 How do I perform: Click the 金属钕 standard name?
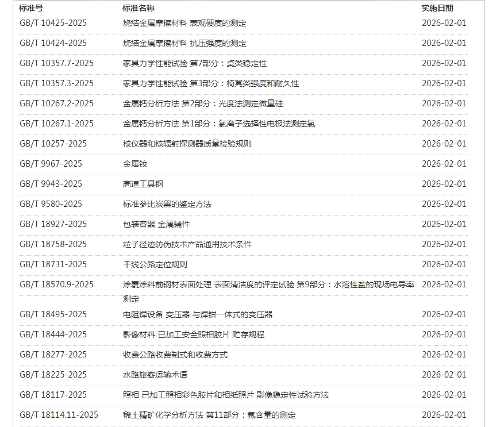(134, 164)
